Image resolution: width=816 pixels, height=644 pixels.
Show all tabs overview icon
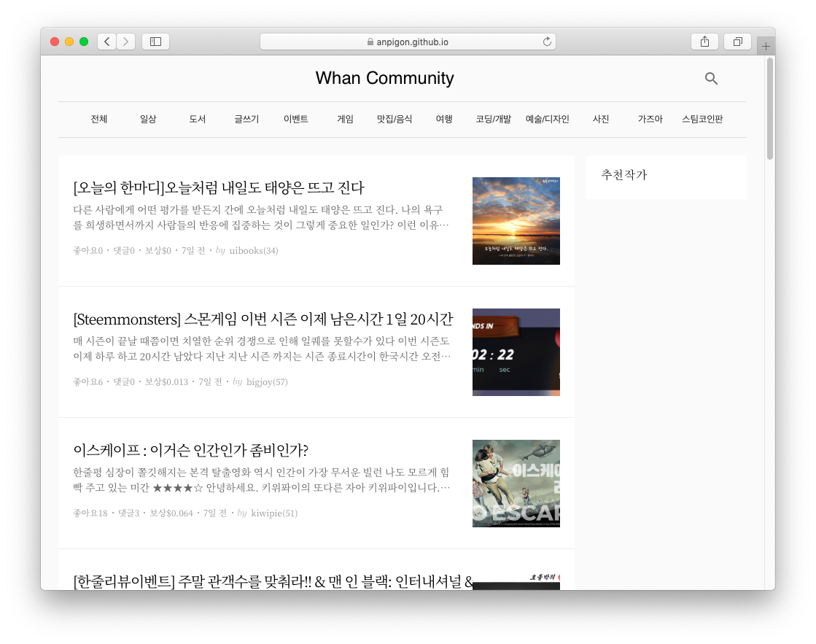pyautogui.click(x=737, y=42)
